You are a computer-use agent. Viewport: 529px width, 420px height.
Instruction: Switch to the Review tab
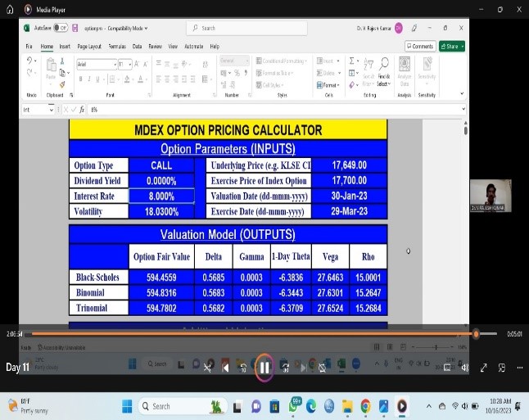tap(156, 46)
